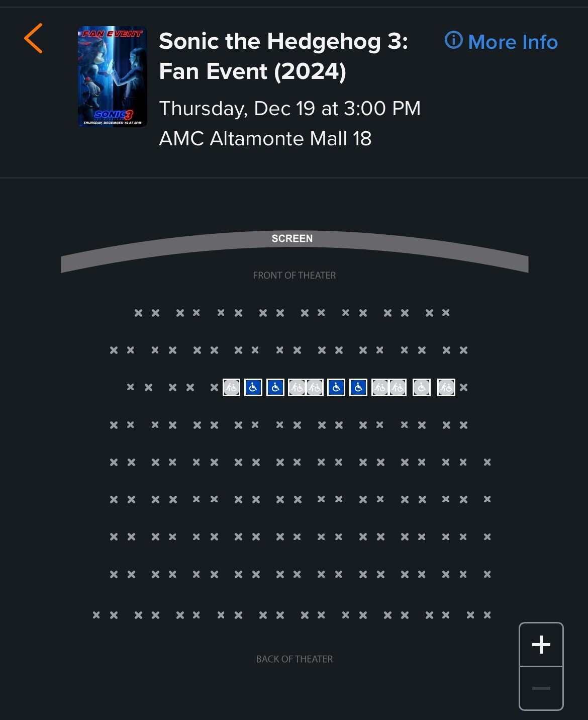
Task: Click the X seat ending the wheelchair row
Action: pos(464,388)
